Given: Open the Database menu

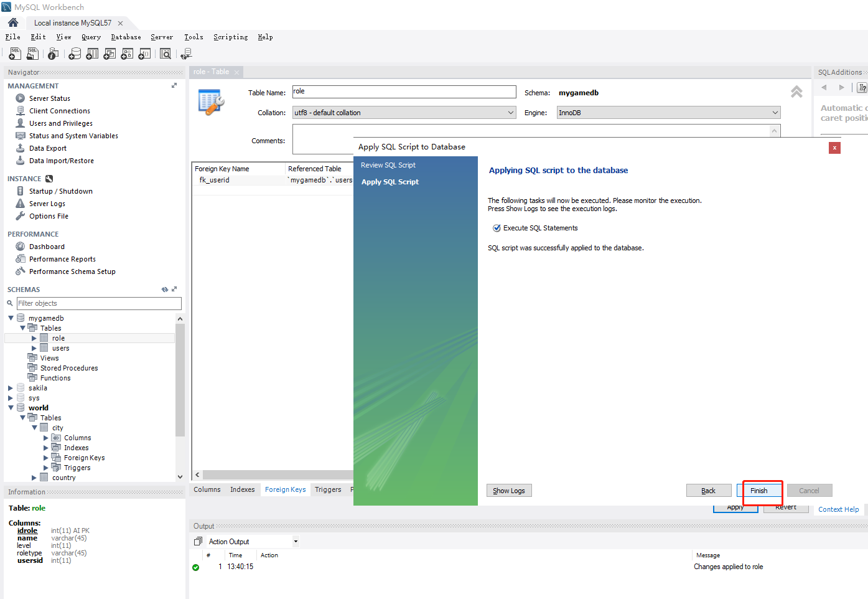Looking at the screenshot, I should point(126,37).
